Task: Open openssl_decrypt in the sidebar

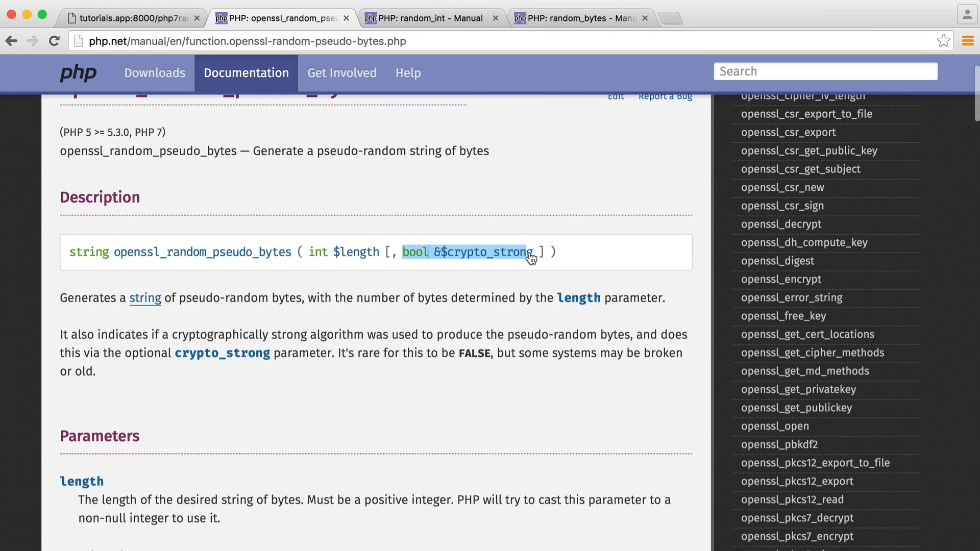Action: (781, 224)
